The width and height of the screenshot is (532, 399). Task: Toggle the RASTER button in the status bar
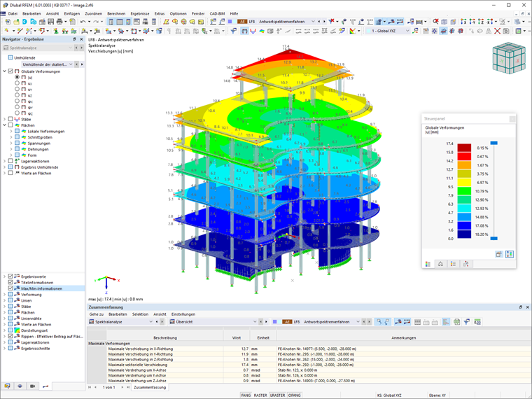pos(260,395)
